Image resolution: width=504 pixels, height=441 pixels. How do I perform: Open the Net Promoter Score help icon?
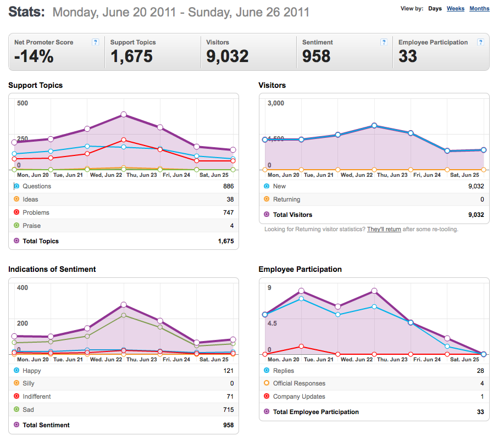(x=95, y=42)
